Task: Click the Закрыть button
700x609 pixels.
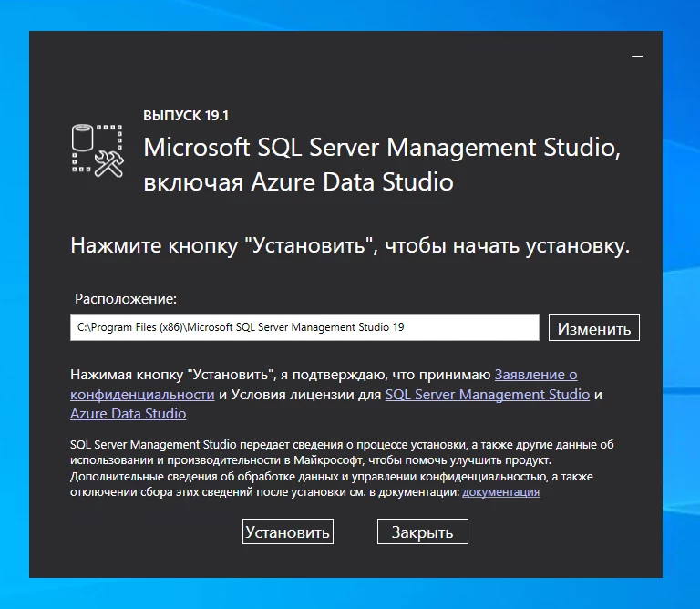Action: (422, 532)
